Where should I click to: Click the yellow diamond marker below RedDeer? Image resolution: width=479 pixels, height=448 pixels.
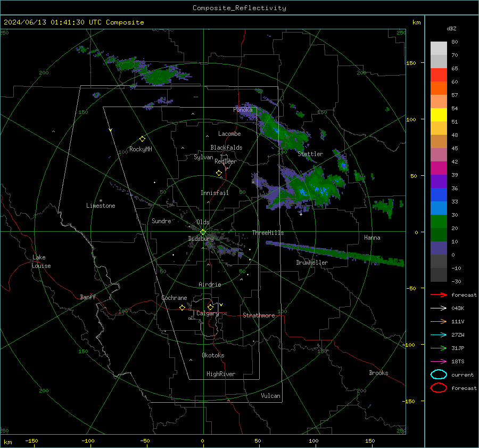[x=219, y=173]
